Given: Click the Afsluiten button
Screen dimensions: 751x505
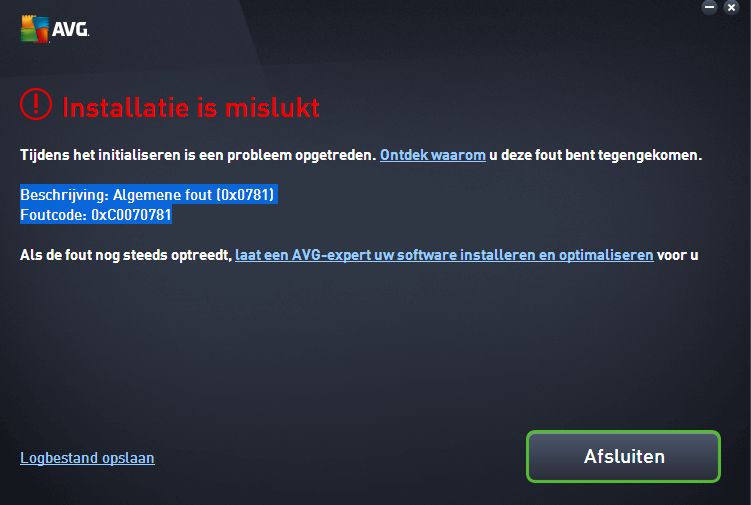Looking at the screenshot, I should click(x=624, y=456).
